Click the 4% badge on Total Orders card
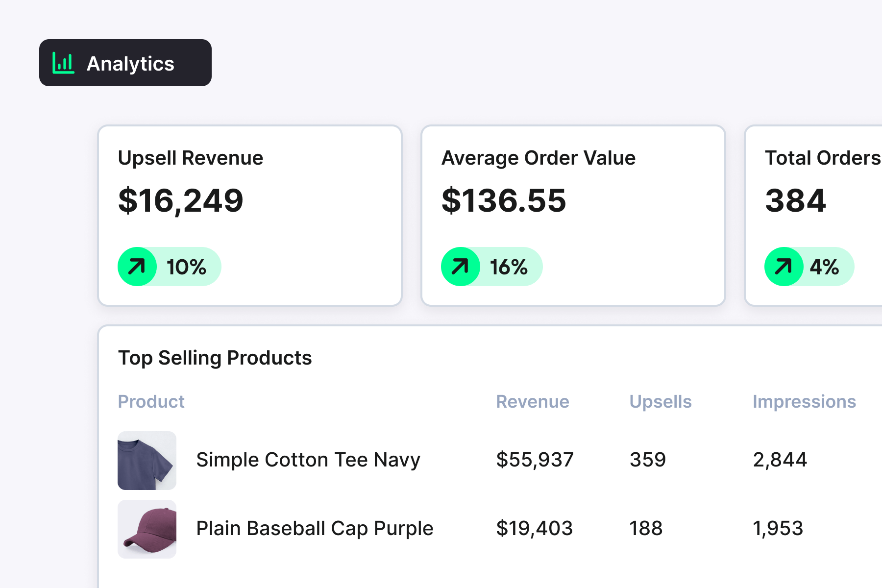This screenshot has height=588, width=882. tap(808, 267)
